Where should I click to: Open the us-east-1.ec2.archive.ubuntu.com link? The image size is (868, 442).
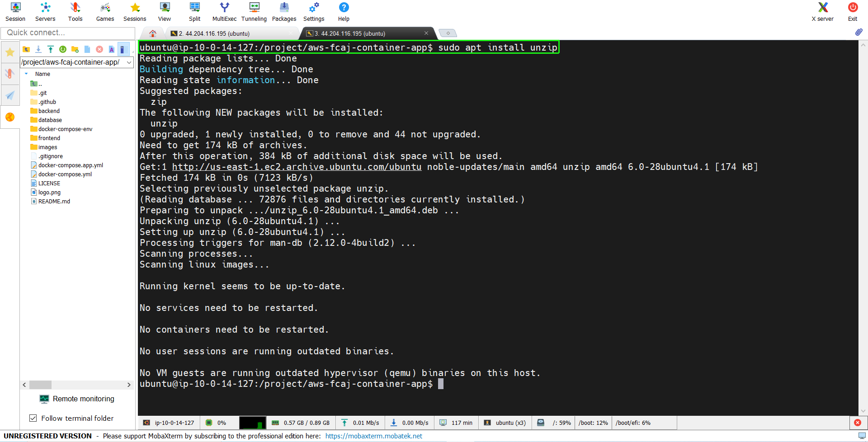(x=297, y=167)
